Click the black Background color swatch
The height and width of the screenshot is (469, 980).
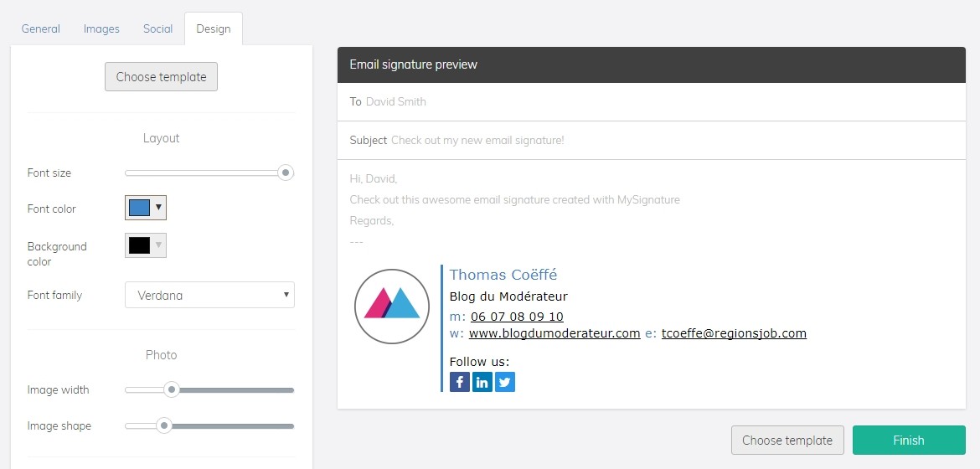click(139, 245)
